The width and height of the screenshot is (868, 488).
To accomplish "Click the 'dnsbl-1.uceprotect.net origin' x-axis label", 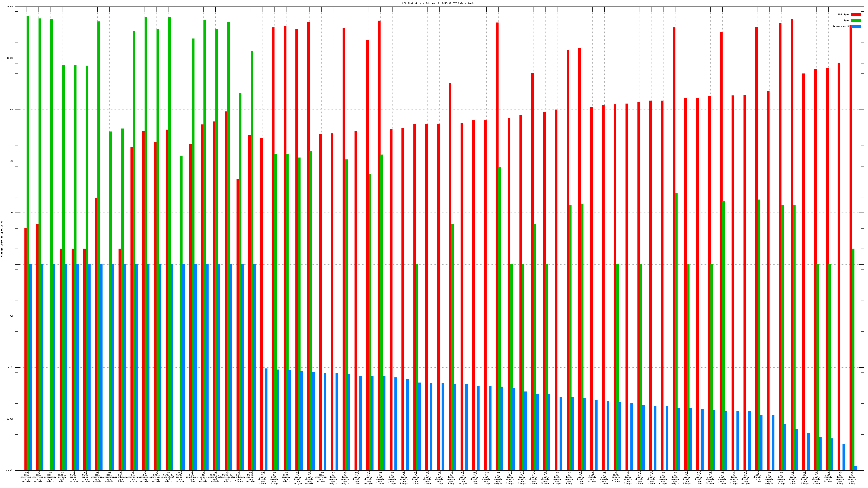I will 168,477.
